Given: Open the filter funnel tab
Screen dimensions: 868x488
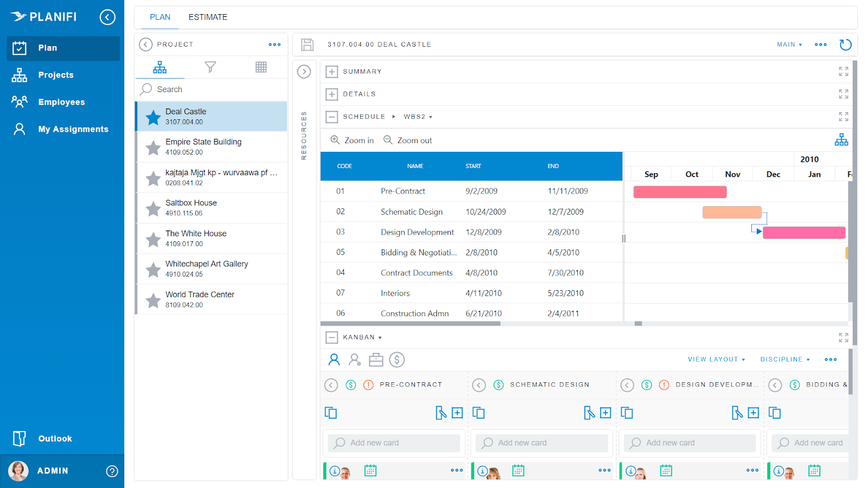Looking at the screenshot, I should (210, 67).
